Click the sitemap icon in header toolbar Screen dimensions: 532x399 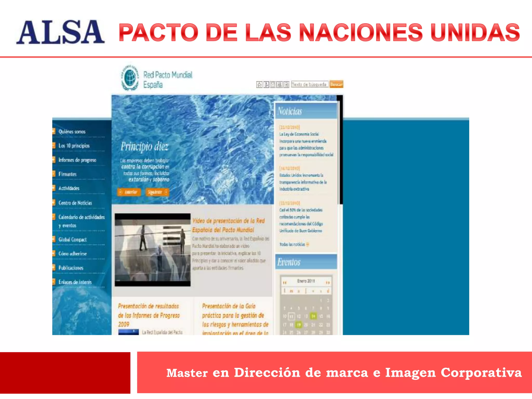click(280, 84)
